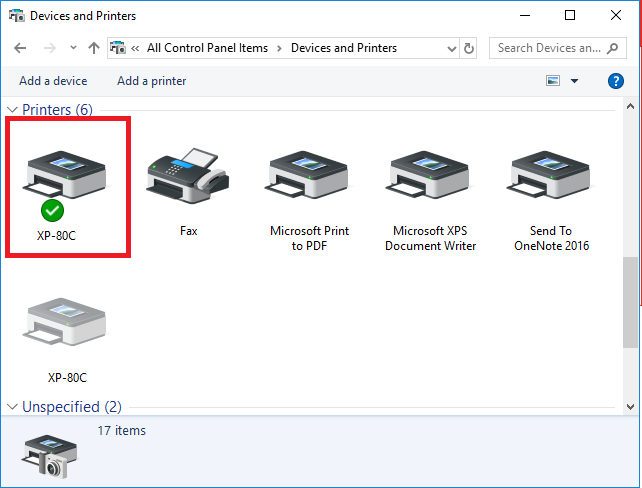Open the blue help question mark
This screenshot has height=488, width=642.
615,81
